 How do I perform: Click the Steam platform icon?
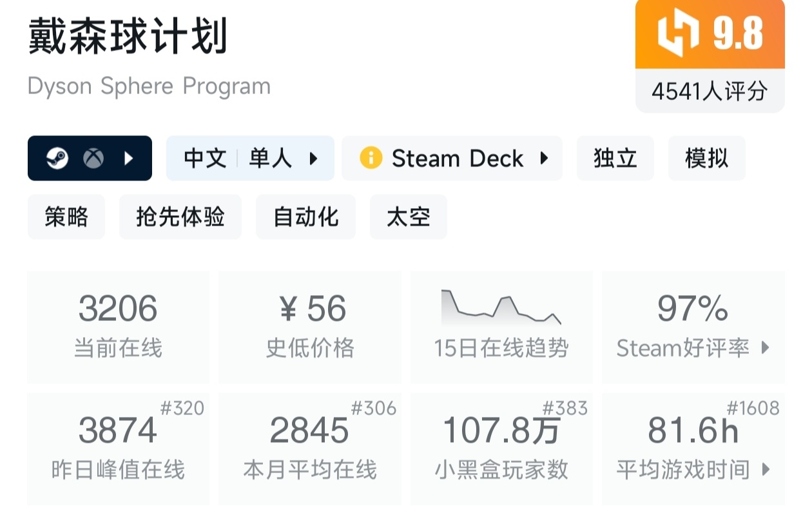coord(57,159)
